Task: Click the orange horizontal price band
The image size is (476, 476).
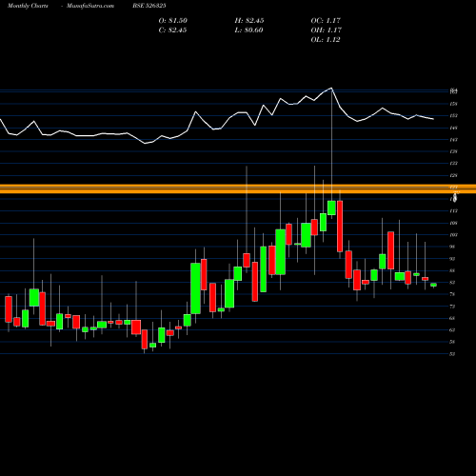Action: click(238, 188)
